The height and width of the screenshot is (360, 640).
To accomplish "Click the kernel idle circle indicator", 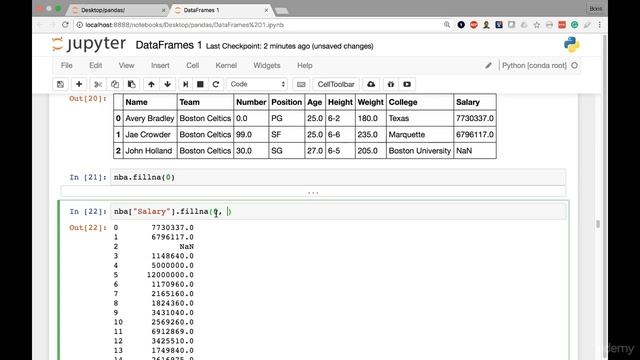I will [x=575, y=65].
